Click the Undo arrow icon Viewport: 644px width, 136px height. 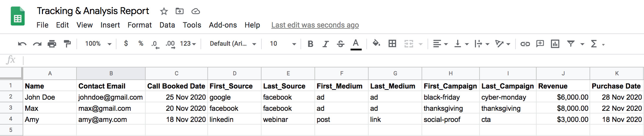[22, 44]
